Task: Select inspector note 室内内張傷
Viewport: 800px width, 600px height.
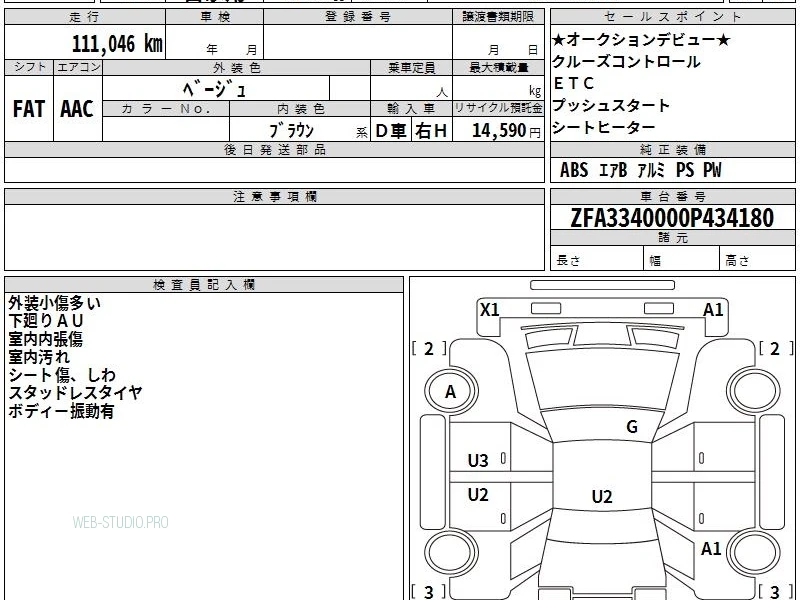Action: [x=45, y=339]
